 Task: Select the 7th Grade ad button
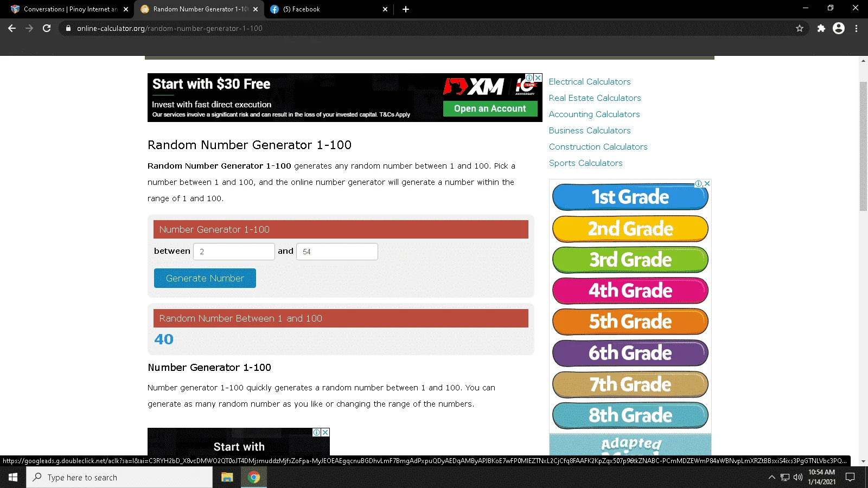tap(630, 384)
